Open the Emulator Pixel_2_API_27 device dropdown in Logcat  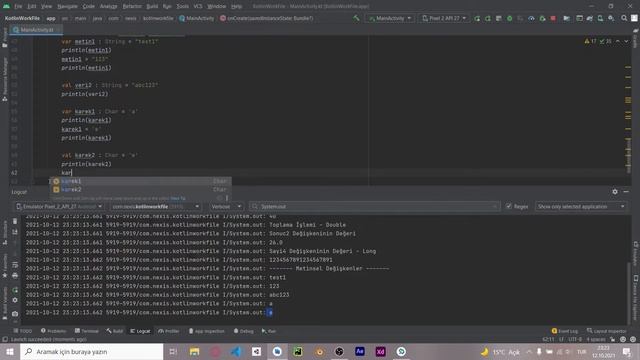coord(59,207)
